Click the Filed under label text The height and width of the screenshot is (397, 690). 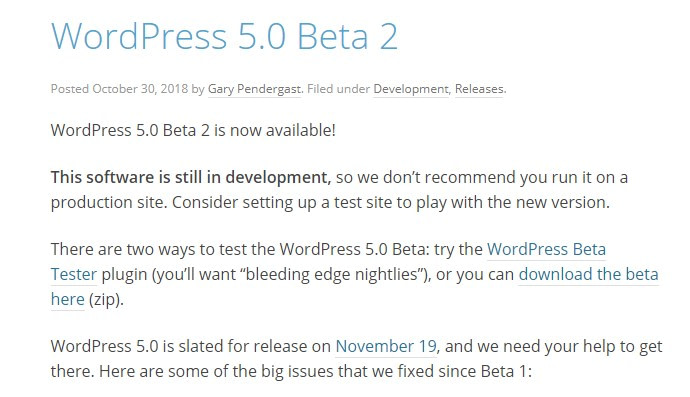(338, 89)
